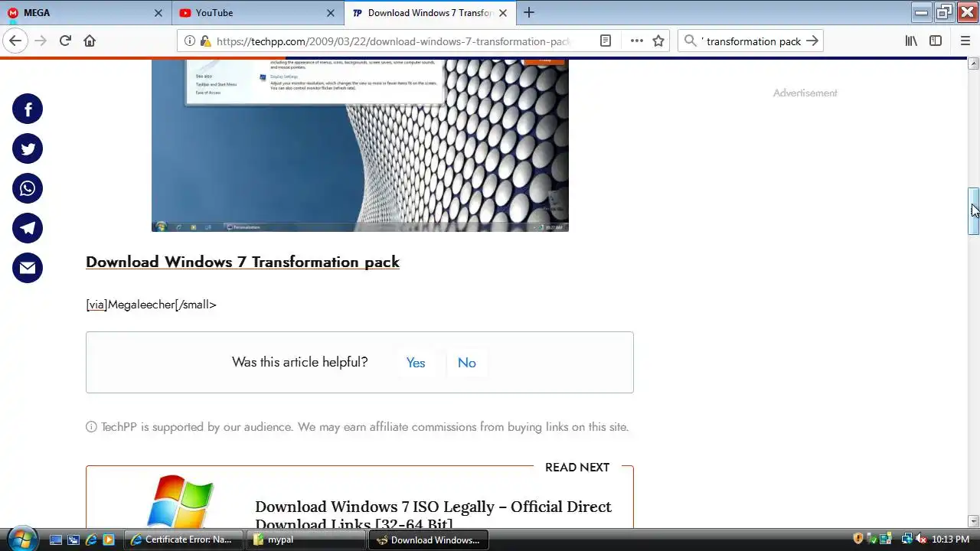Open the security shield tray icon
The width and height of the screenshot is (980, 551).
click(858, 540)
